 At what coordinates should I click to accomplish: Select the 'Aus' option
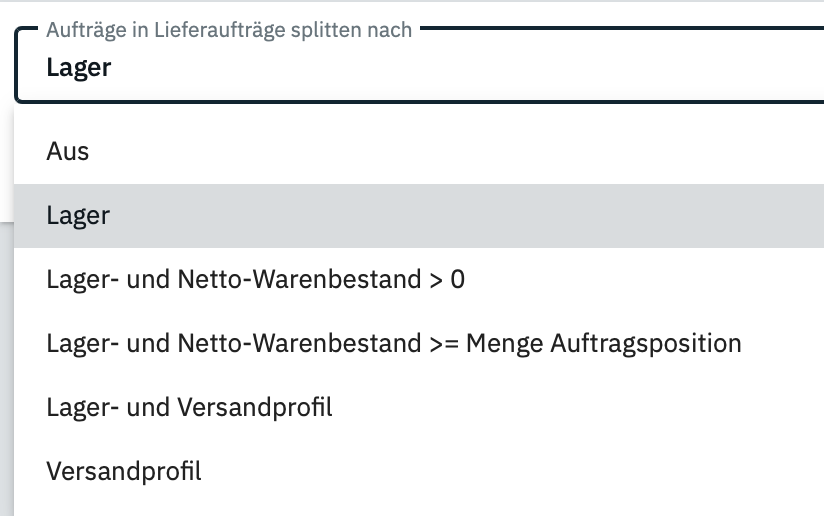[x=419, y=151]
